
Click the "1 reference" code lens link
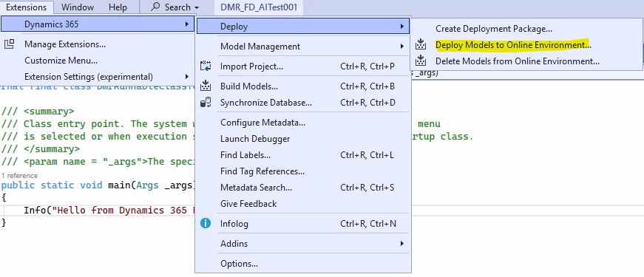(19, 175)
